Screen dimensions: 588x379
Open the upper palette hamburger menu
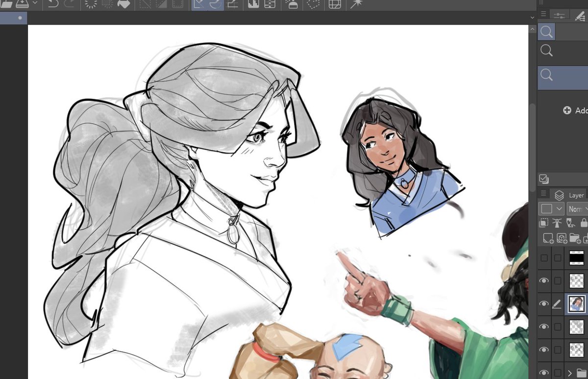543,14
